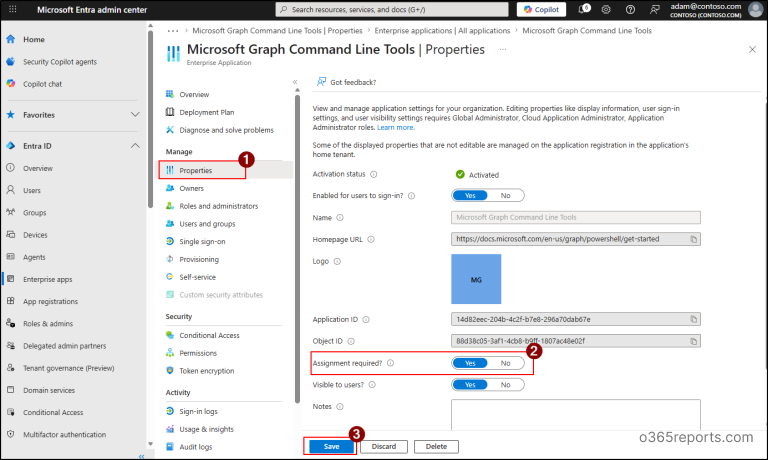Open the header feedback icon
This screenshot has width=768, height=460.
654,9
